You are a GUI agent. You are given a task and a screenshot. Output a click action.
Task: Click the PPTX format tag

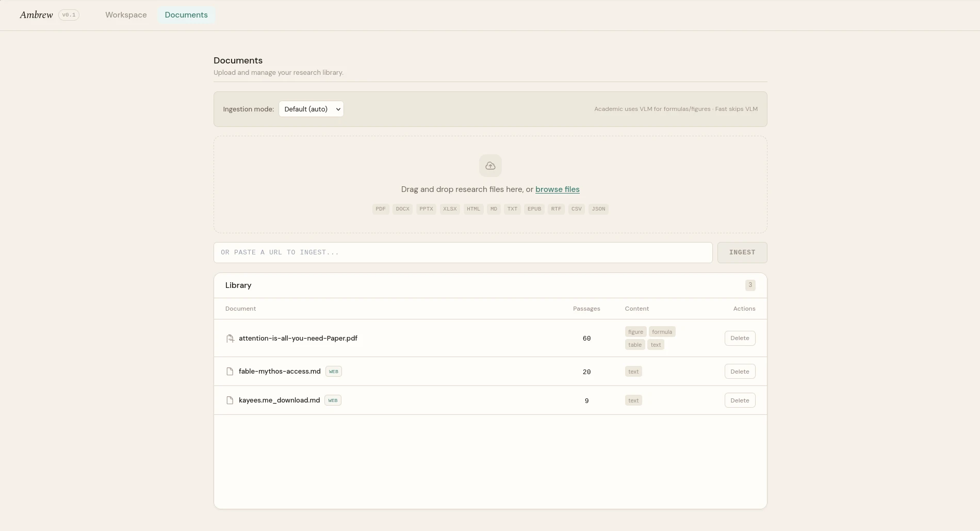[426, 209]
